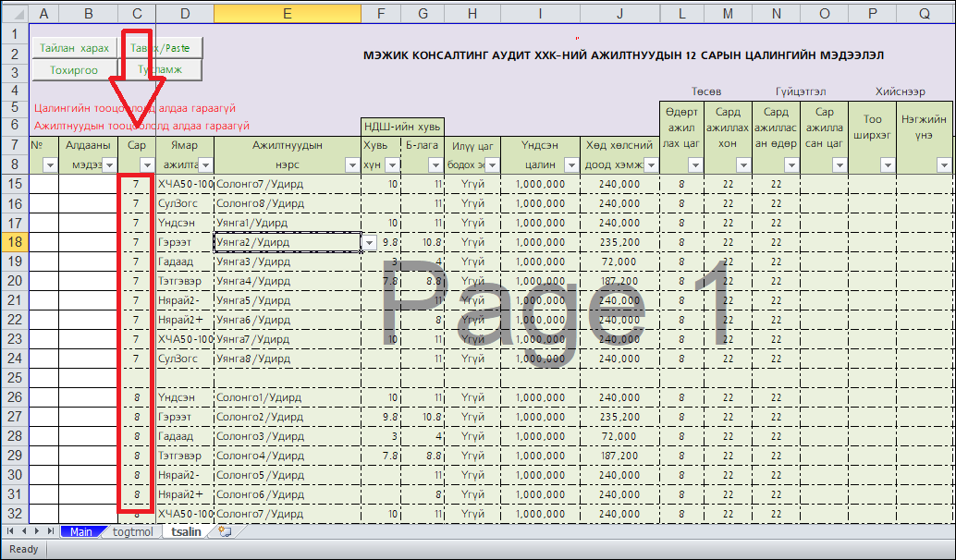This screenshot has height=560, width=956.
Task: Open the Тоо ширхэг column filter
Action: pos(887,164)
